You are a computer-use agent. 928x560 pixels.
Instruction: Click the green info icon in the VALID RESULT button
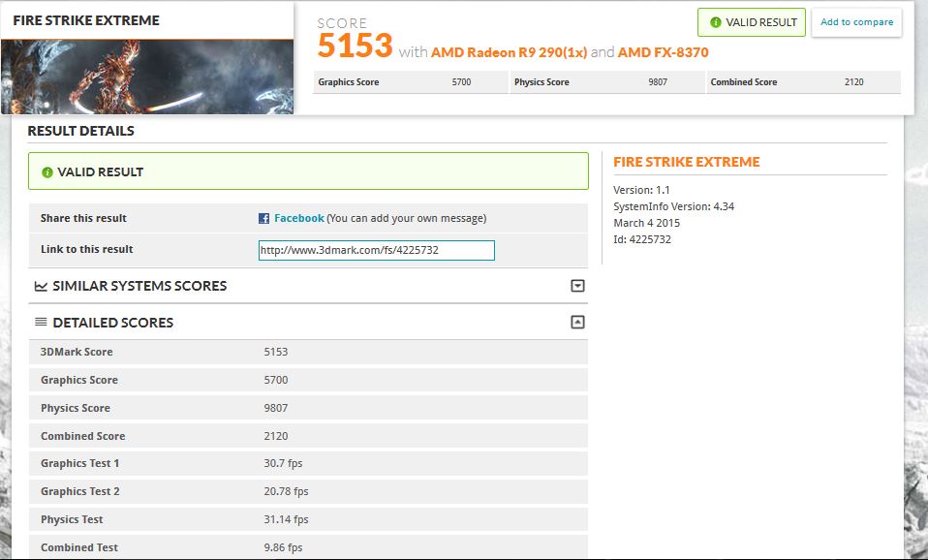click(716, 22)
